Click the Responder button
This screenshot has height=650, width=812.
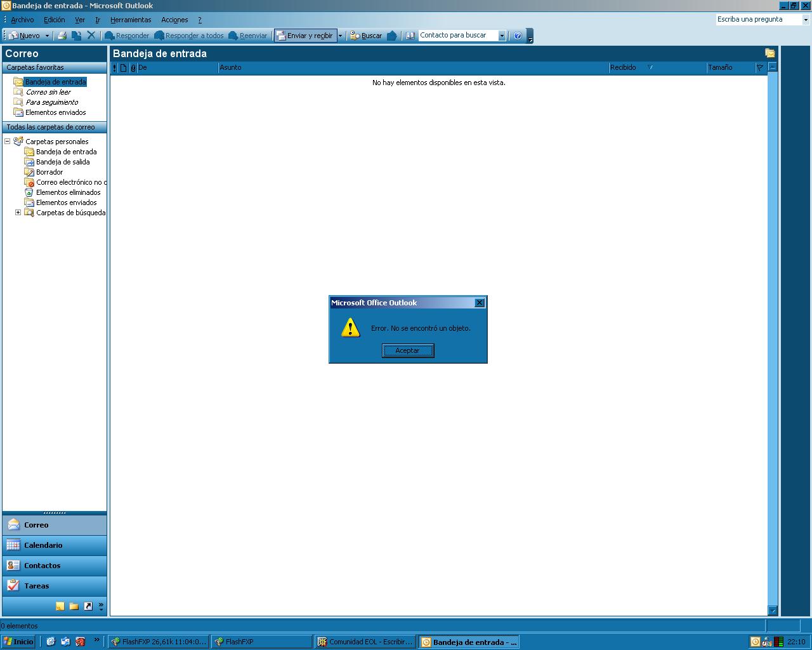pos(127,36)
